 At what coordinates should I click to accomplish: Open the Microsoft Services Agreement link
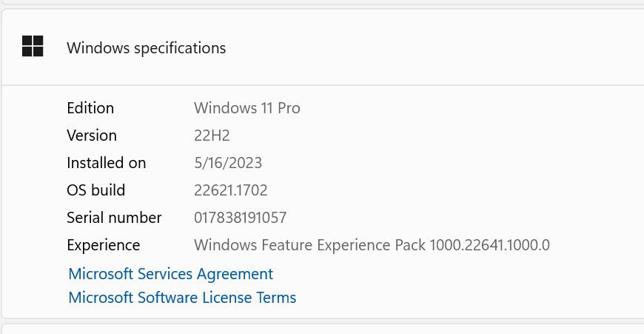(x=170, y=274)
